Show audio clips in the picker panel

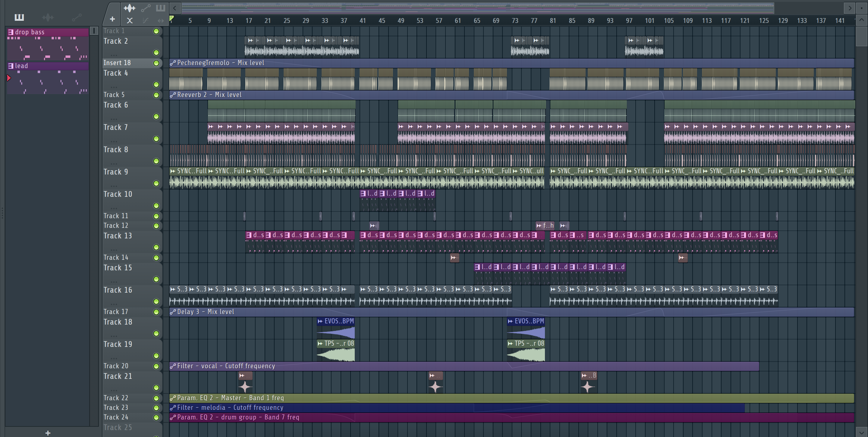(x=48, y=17)
